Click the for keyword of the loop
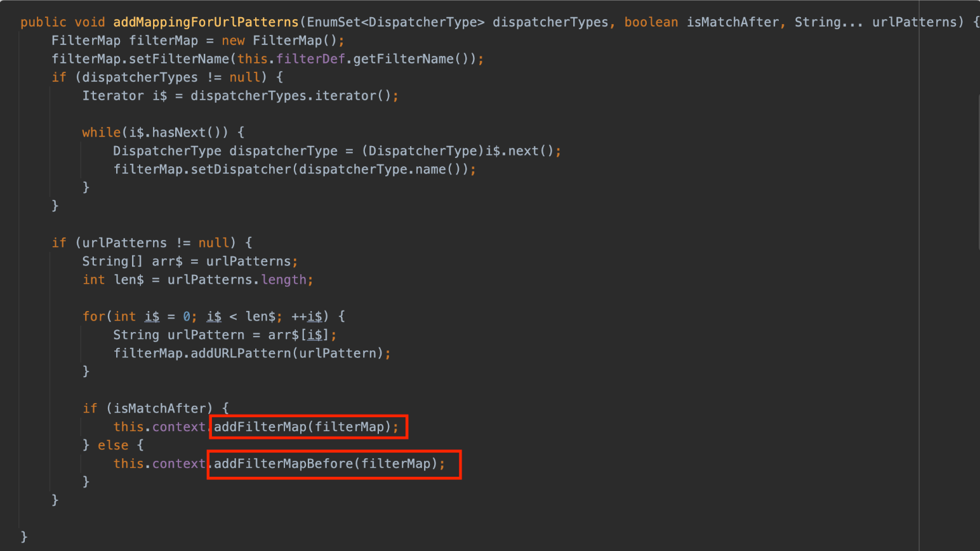 (x=93, y=317)
